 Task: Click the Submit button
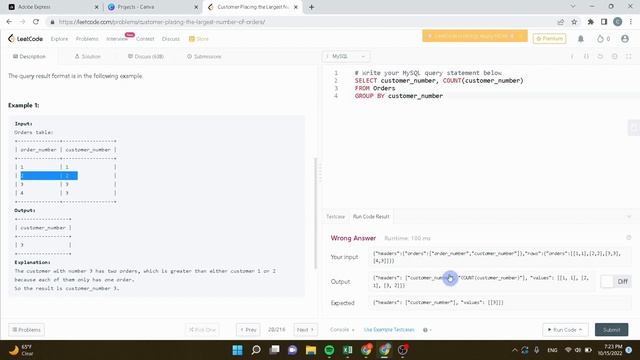pyautogui.click(x=611, y=329)
